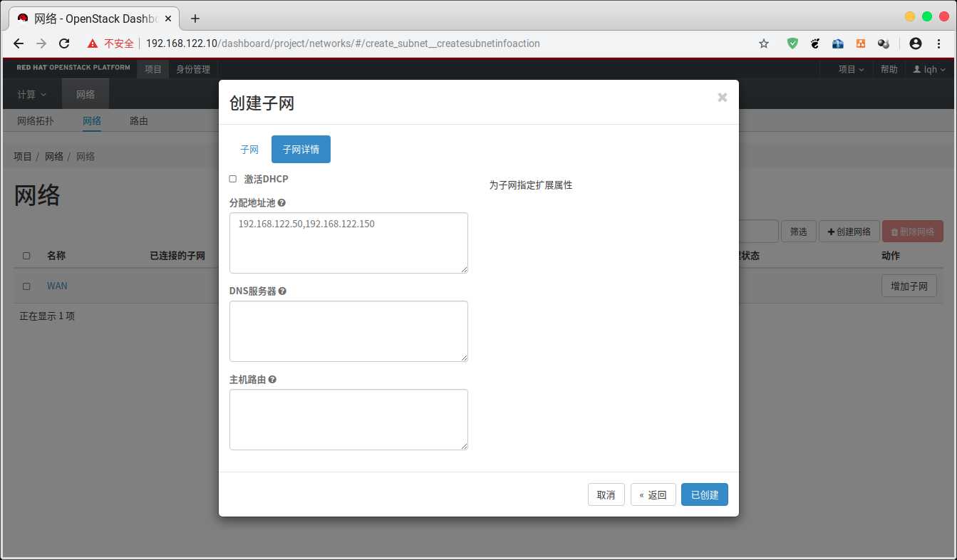Screen dimensions: 957x560
Task: Click the browser back arrow
Action: tap(19, 43)
